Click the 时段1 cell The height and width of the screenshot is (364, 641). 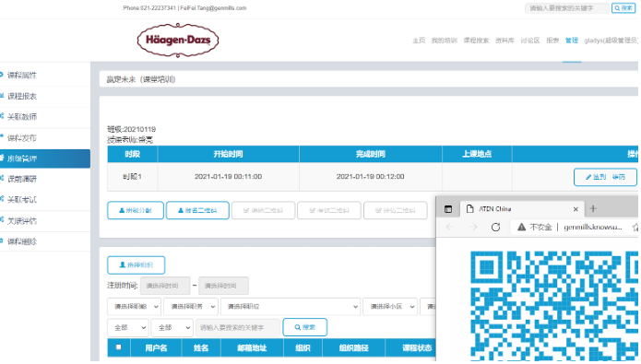click(x=133, y=177)
